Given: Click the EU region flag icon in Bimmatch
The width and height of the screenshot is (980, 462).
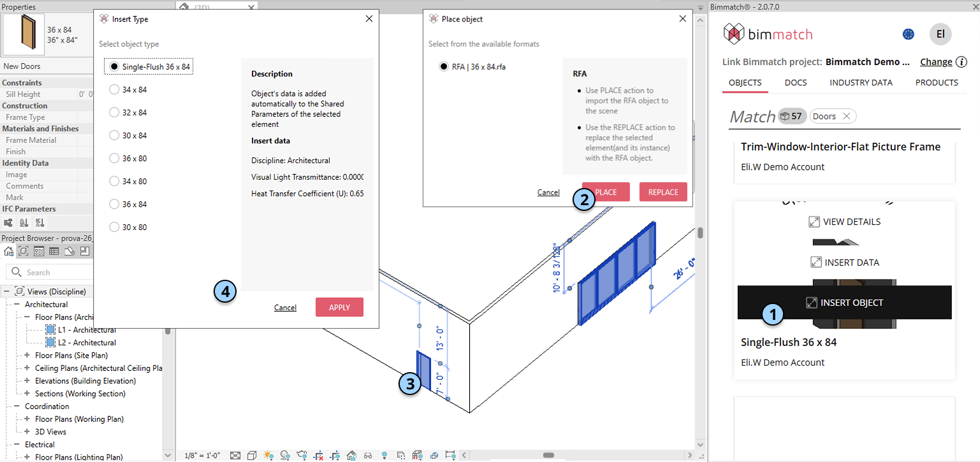Looking at the screenshot, I should (x=909, y=34).
